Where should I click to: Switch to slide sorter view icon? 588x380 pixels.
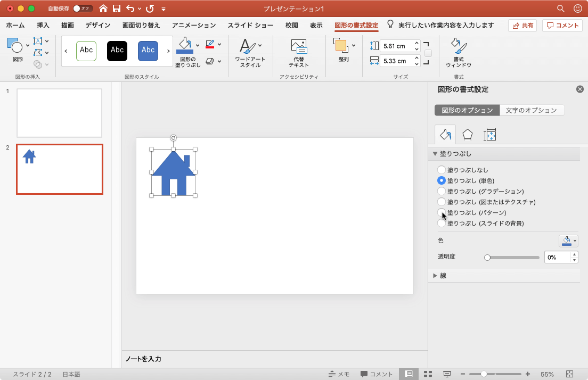pos(428,374)
